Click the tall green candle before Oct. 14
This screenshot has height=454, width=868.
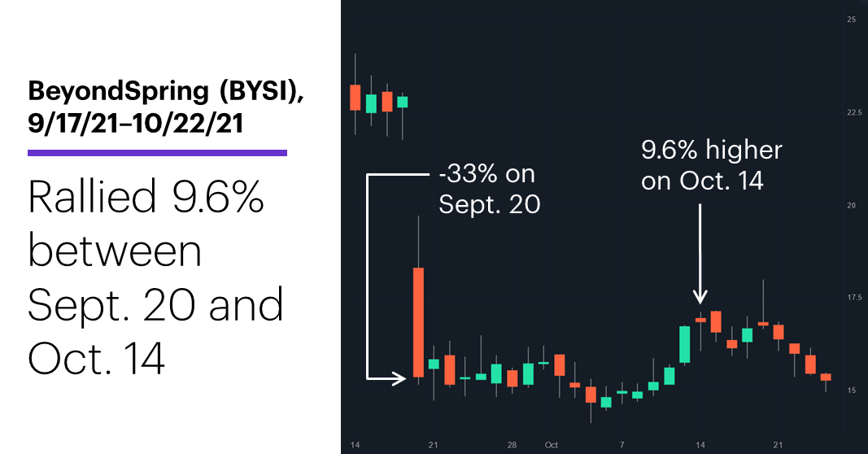(685, 344)
